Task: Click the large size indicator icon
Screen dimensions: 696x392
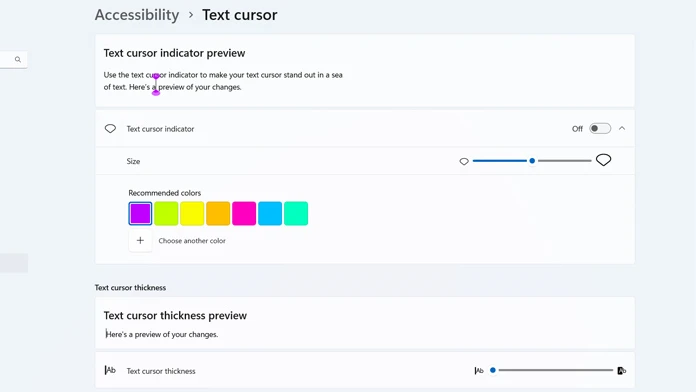Action: pos(603,160)
